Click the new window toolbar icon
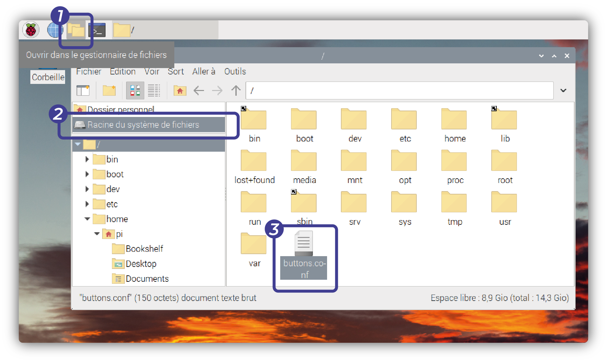This screenshot has width=612, height=364. click(x=83, y=90)
